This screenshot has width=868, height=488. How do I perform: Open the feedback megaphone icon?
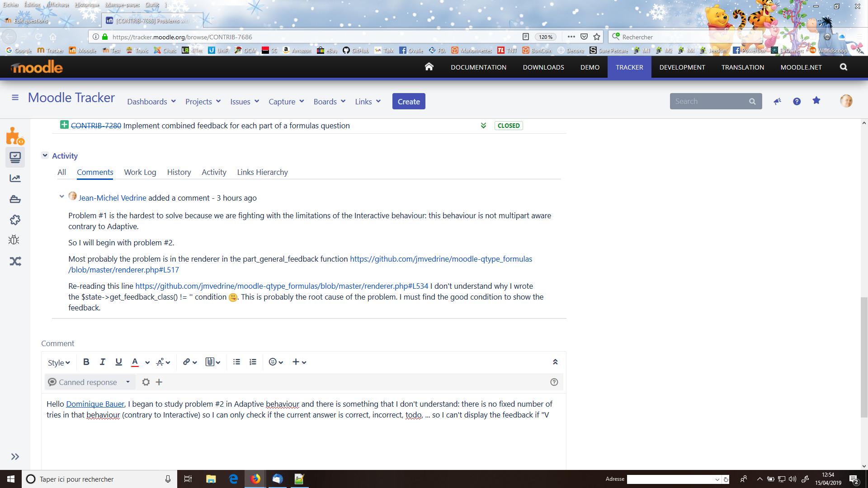[x=777, y=101]
